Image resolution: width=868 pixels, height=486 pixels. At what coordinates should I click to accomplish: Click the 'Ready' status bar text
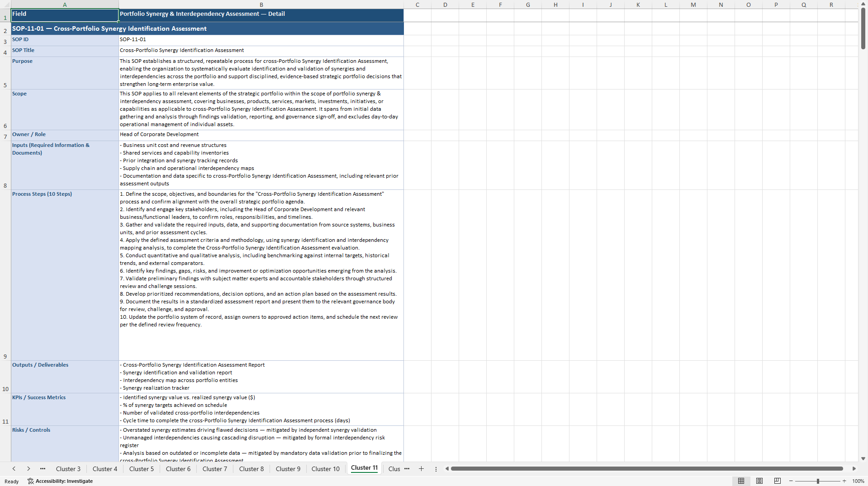coord(12,481)
